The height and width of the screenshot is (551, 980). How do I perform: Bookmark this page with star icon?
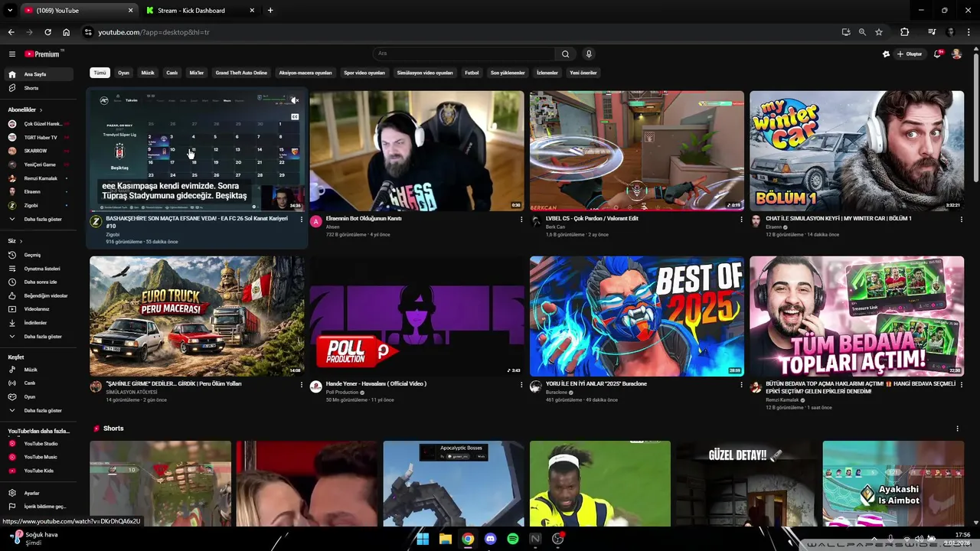(879, 32)
